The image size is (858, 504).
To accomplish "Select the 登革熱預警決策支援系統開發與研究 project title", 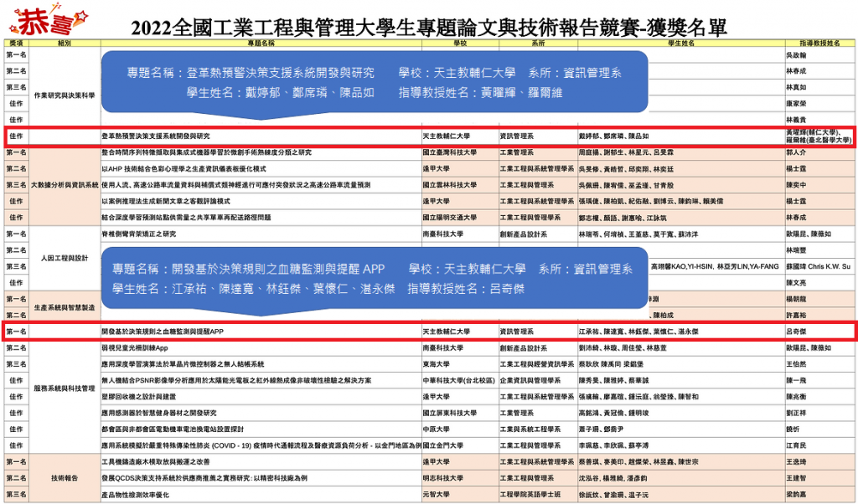I will 156,136.
